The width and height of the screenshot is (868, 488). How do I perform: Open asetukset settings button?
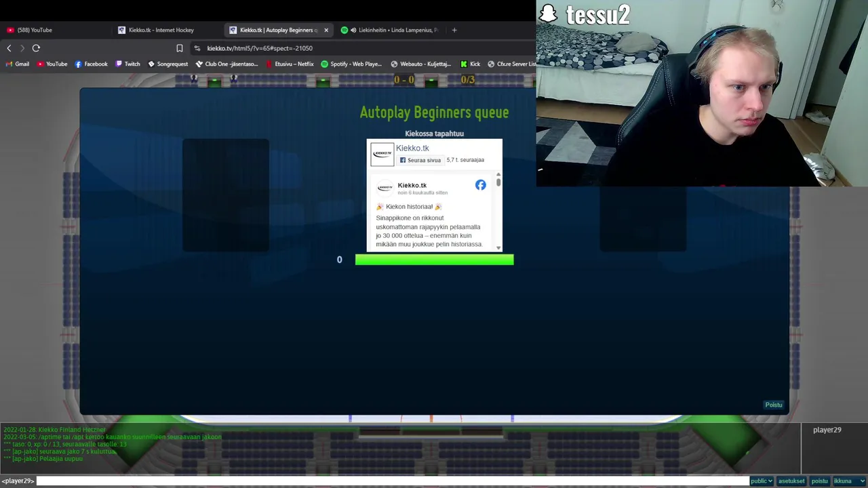click(791, 481)
